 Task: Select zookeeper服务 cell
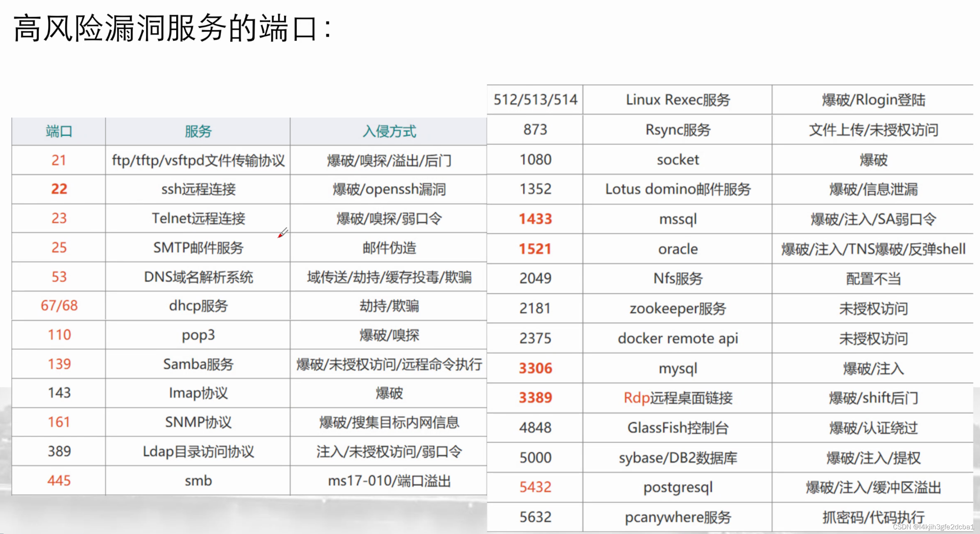tap(678, 308)
